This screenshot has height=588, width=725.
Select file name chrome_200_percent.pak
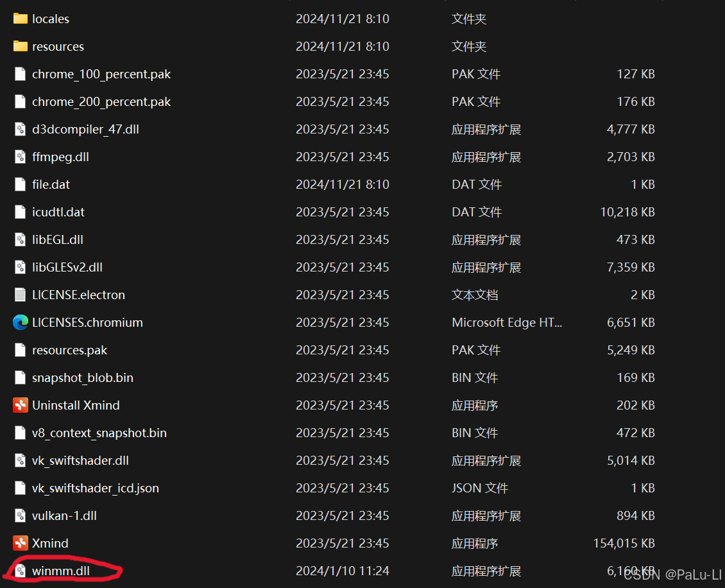pos(101,102)
